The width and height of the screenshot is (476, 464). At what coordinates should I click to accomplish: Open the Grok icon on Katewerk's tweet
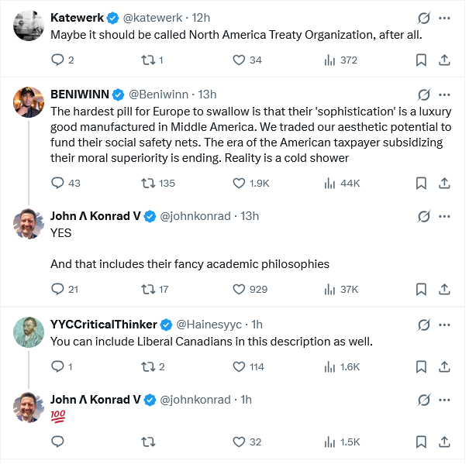click(423, 18)
